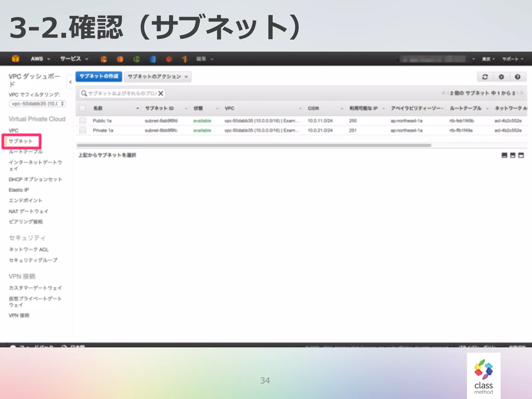Click the サブネットの作成 button
The image size is (532, 399).
99,76
